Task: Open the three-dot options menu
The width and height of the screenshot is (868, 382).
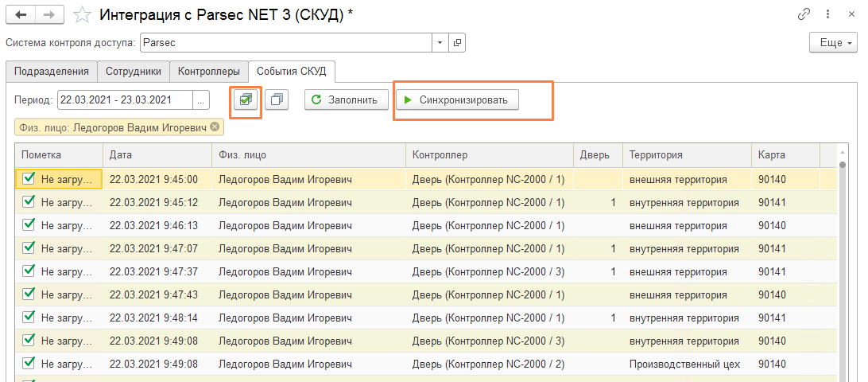Action: tap(827, 14)
